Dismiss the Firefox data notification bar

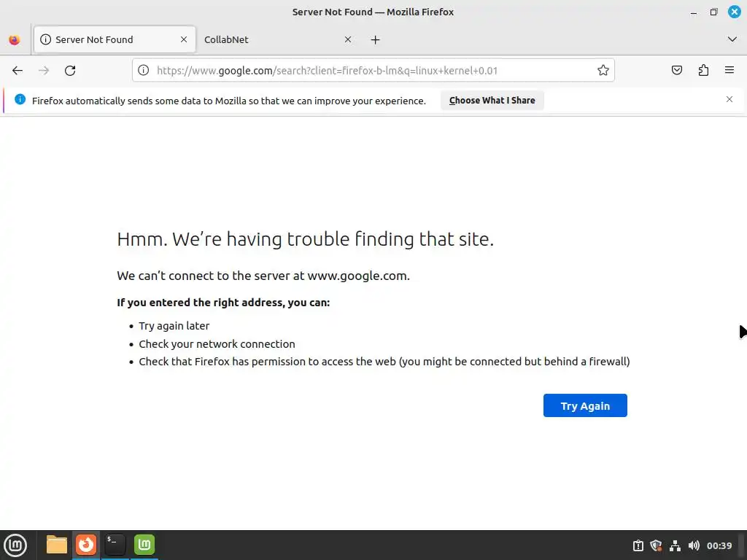[729, 99]
